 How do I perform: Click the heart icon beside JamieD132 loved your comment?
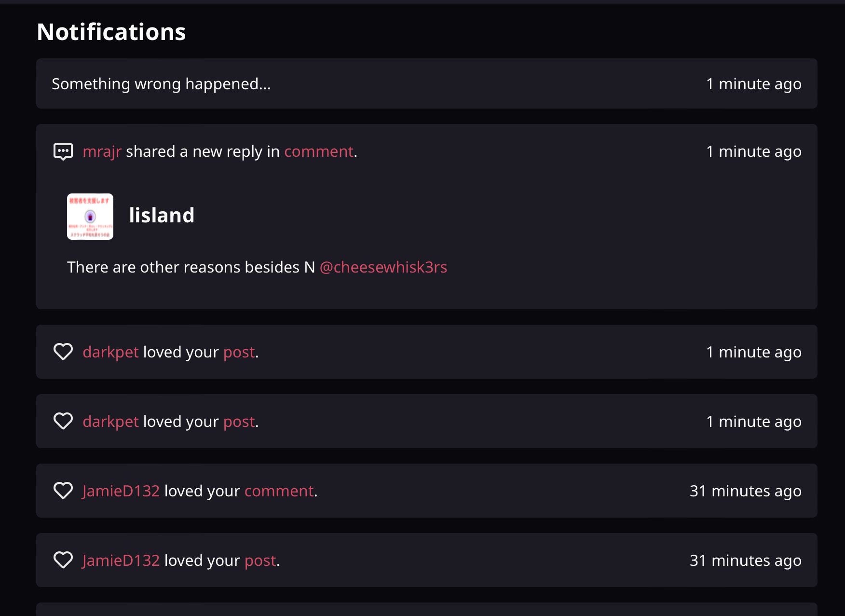point(63,491)
